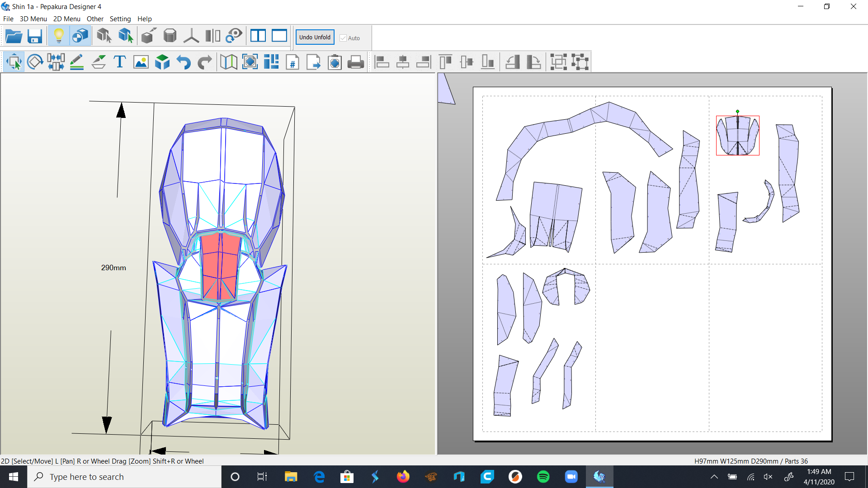868x488 pixels.
Task: Click the eye with rotate arrow icon
Action: click(x=234, y=36)
